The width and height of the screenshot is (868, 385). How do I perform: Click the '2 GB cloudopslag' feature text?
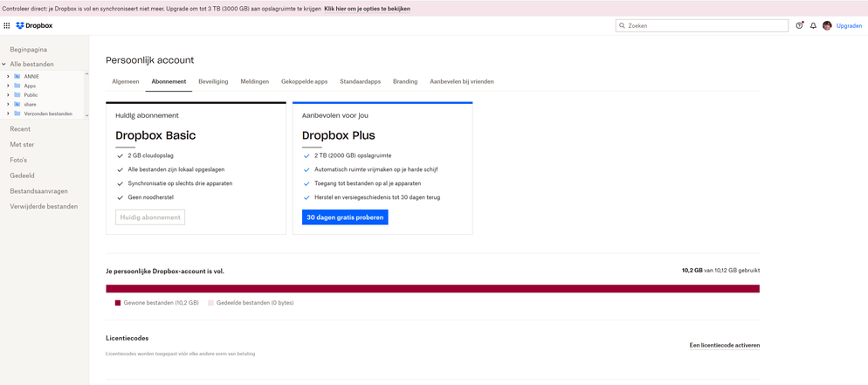click(150, 155)
